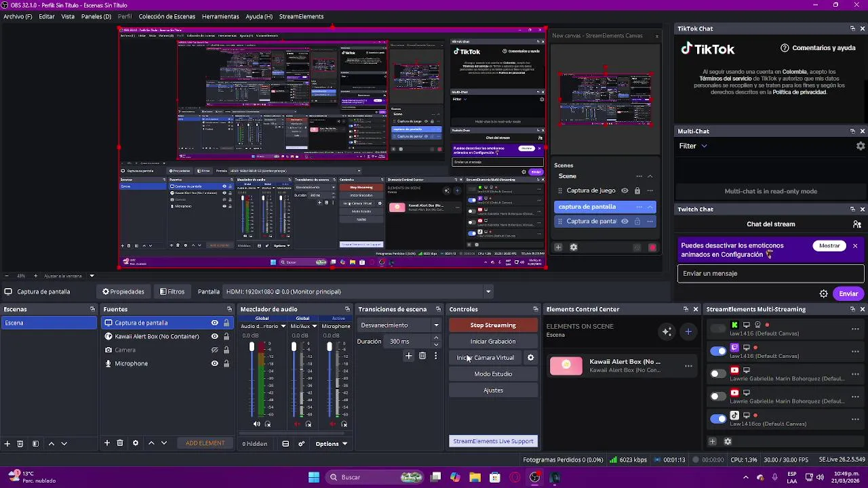Open canvas scenes settings gear icon
The image size is (868, 488).
coord(573,247)
